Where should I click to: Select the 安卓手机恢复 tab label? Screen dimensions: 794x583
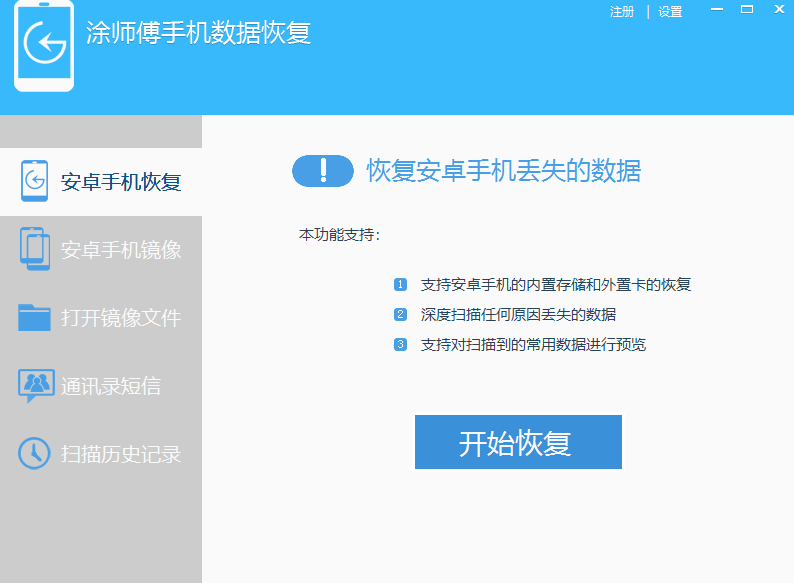[121, 182]
